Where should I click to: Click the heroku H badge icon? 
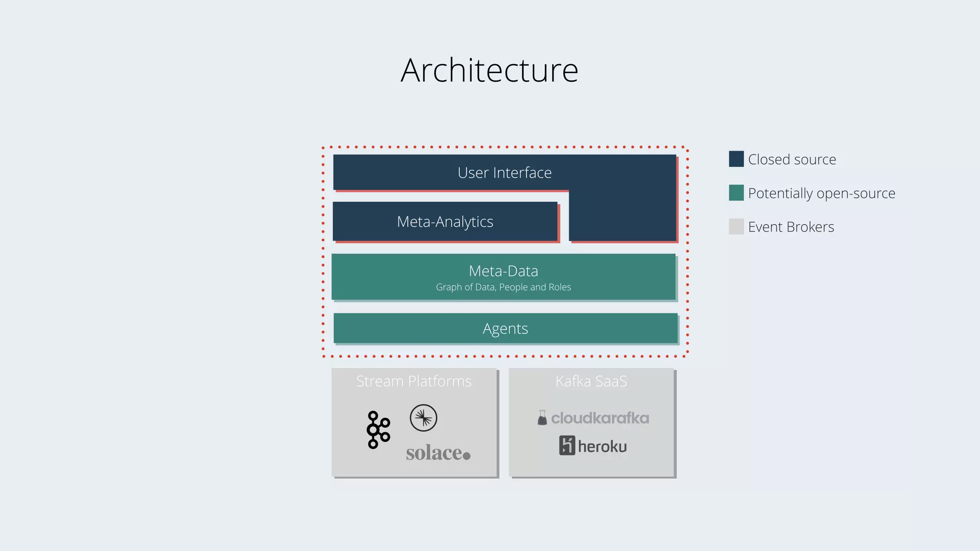point(567,446)
